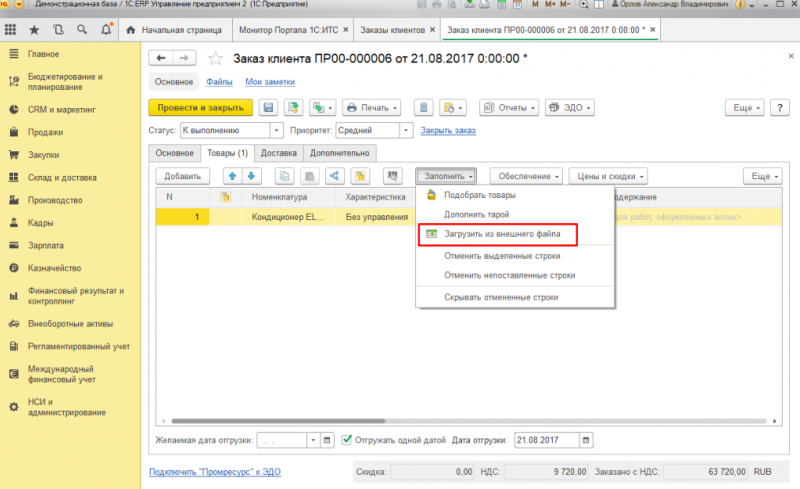Image resolution: width=800 pixels, height=489 pixels.
Task: Open the Отчеты dropdown
Action: (x=509, y=108)
